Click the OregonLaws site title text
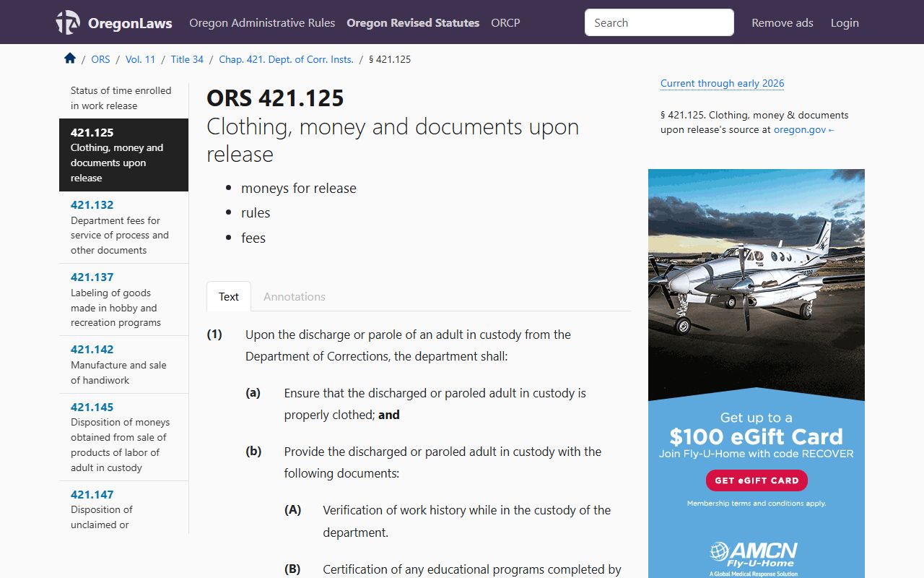The image size is (924, 578). 130,23
